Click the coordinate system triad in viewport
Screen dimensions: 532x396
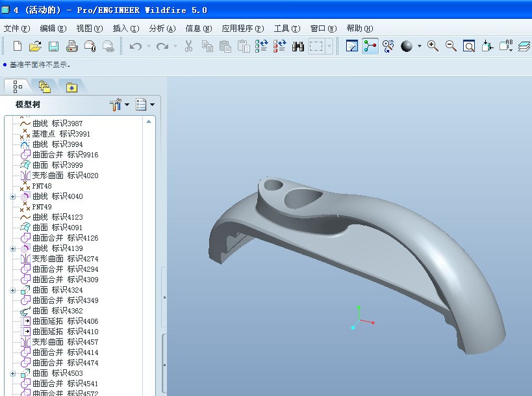[x=362, y=317]
